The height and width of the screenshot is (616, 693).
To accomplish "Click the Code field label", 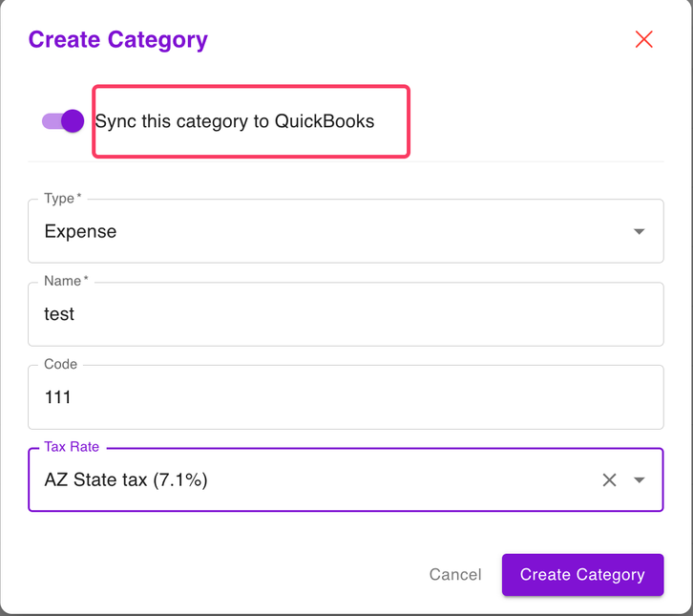I will [x=61, y=365].
